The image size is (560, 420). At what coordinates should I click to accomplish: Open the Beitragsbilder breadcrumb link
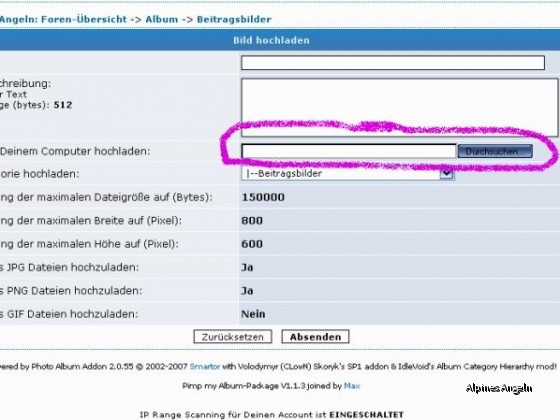point(234,19)
